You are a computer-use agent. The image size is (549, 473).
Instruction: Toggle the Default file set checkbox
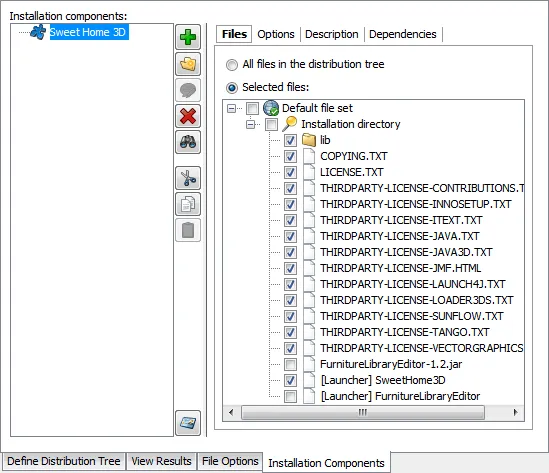coord(252,108)
